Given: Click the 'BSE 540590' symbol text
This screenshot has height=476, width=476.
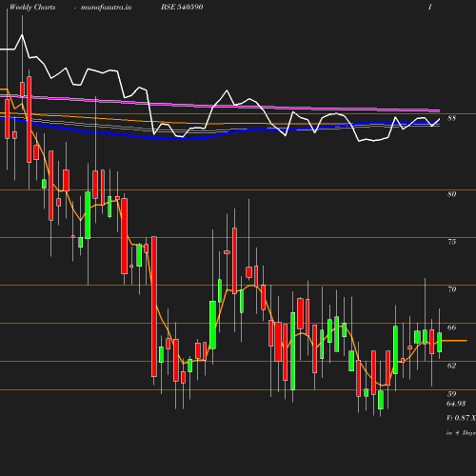Looking at the screenshot, I should tap(182, 7).
